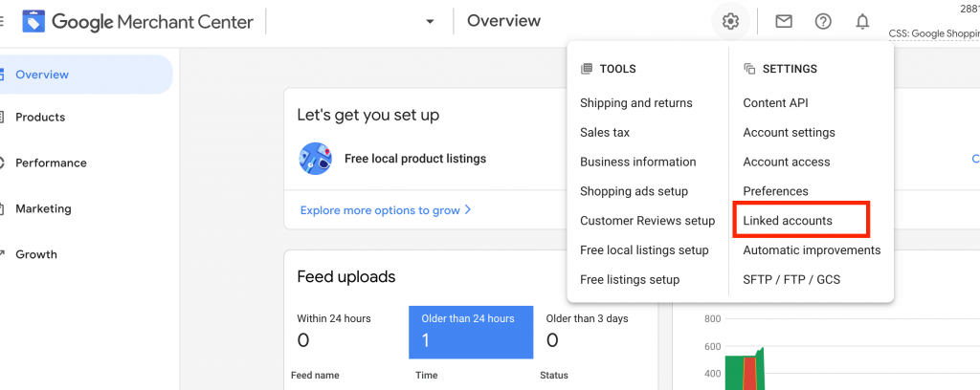This screenshot has width=980, height=390.
Task: Open Account settings menu entry
Action: pos(789,133)
